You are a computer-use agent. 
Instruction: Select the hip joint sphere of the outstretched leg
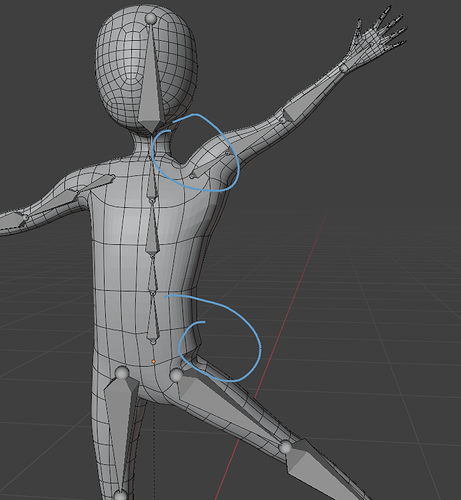(176, 375)
